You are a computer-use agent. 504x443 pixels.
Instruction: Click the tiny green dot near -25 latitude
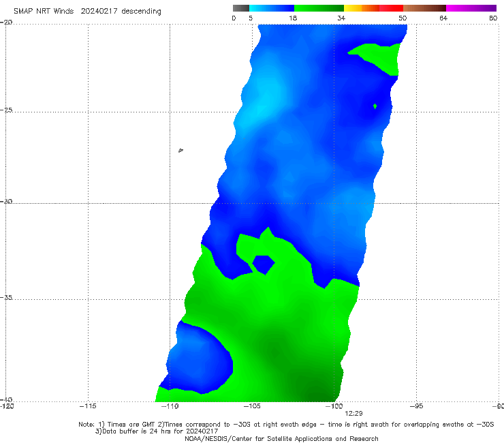pos(375,106)
